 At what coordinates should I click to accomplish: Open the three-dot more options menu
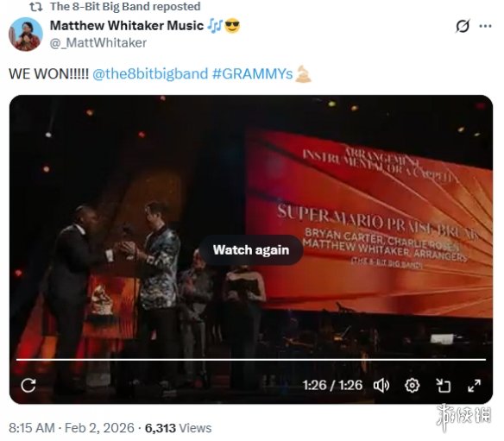click(485, 26)
